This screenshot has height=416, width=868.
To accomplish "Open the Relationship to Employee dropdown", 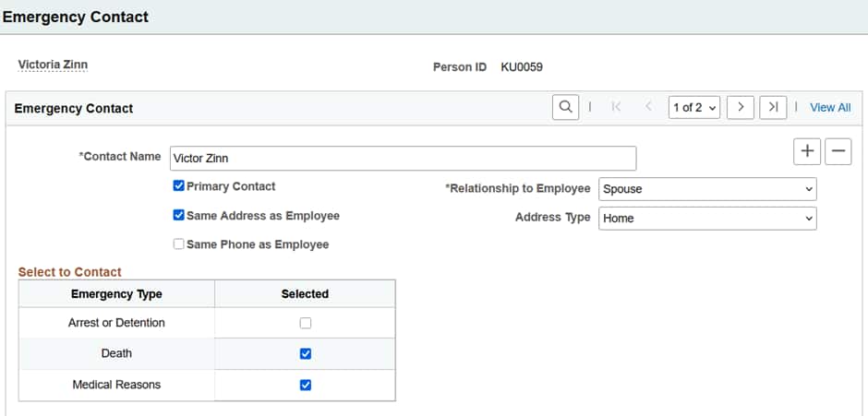I will click(707, 189).
